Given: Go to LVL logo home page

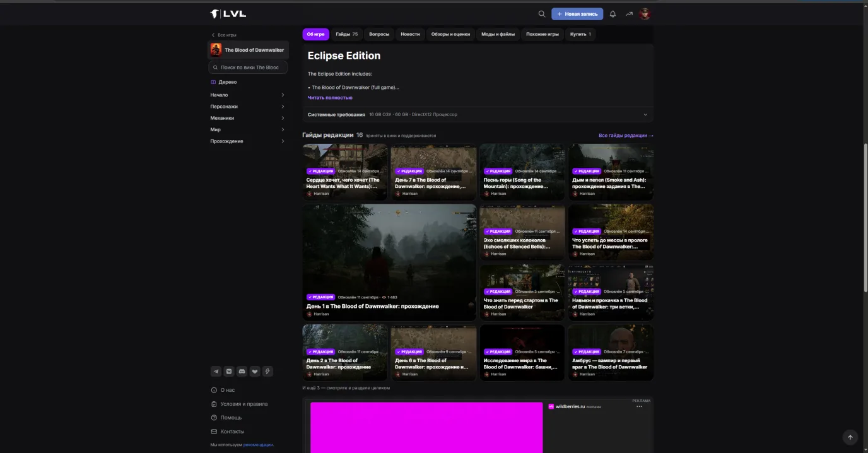Looking at the screenshot, I should coord(228,14).
